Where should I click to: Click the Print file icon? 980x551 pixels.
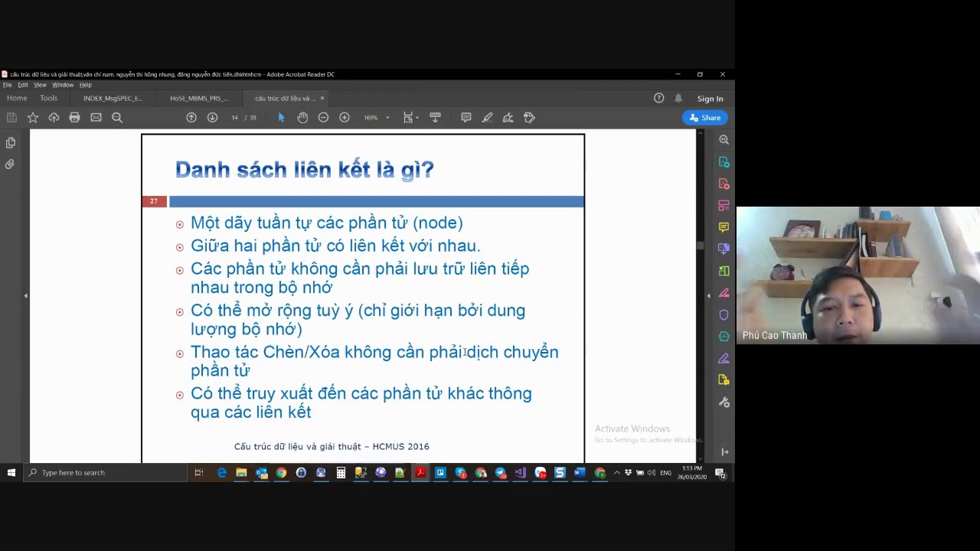click(x=74, y=117)
